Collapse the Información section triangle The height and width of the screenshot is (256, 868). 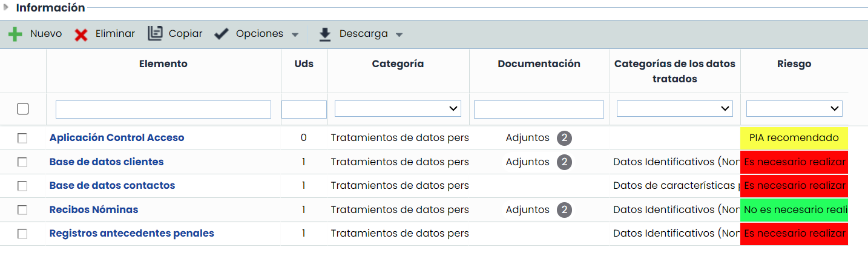tap(6, 8)
